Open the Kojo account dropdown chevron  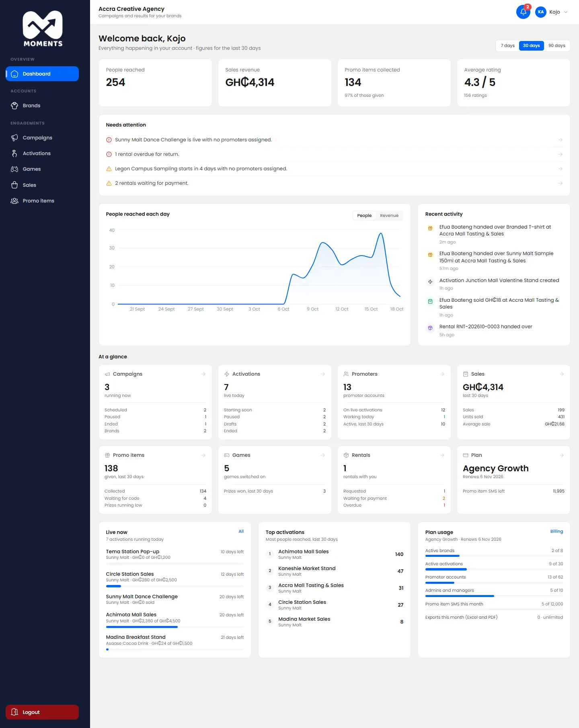[566, 12]
